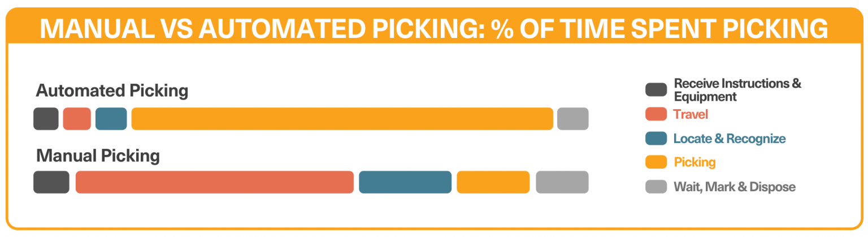The width and height of the screenshot is (868, 237).
Task: Click the light gray segment in Automated Picking
Action: [572, 119]
